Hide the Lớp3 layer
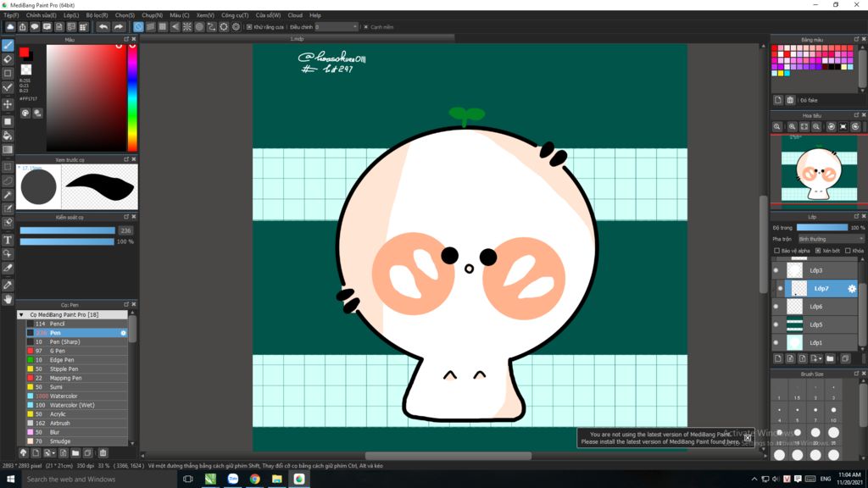 point(776,270)
